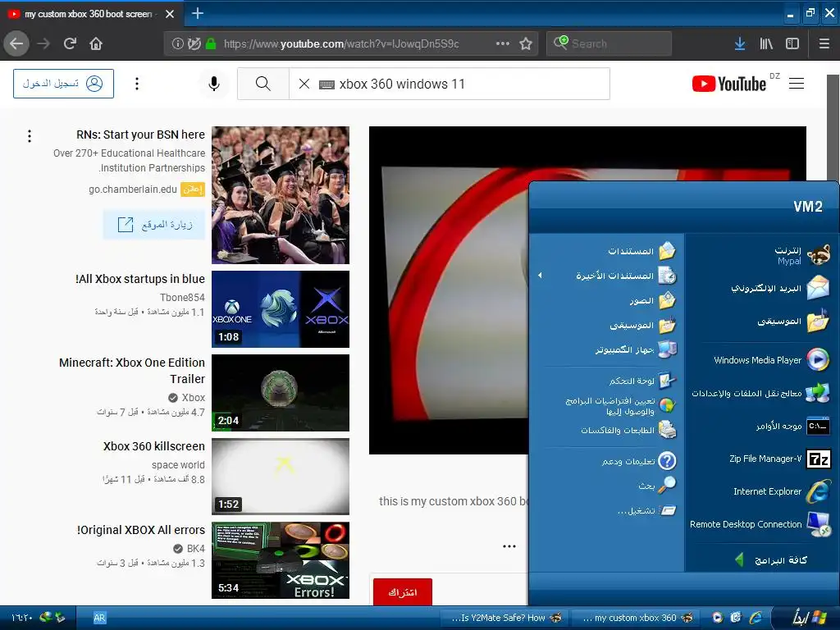Open a new tab with the plus button
This screenshot has height=630, width=840.
(x=198, y=13)
